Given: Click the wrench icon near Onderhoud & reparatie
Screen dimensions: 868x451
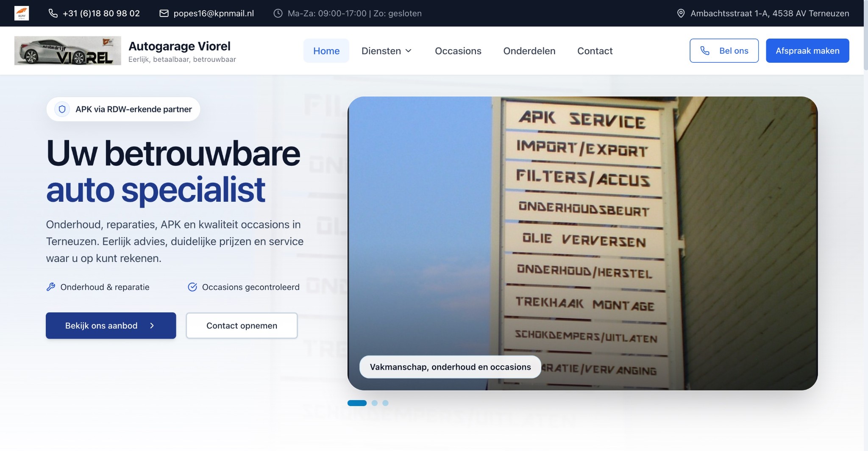Looking at the screenshot, I should click(51, 287).
